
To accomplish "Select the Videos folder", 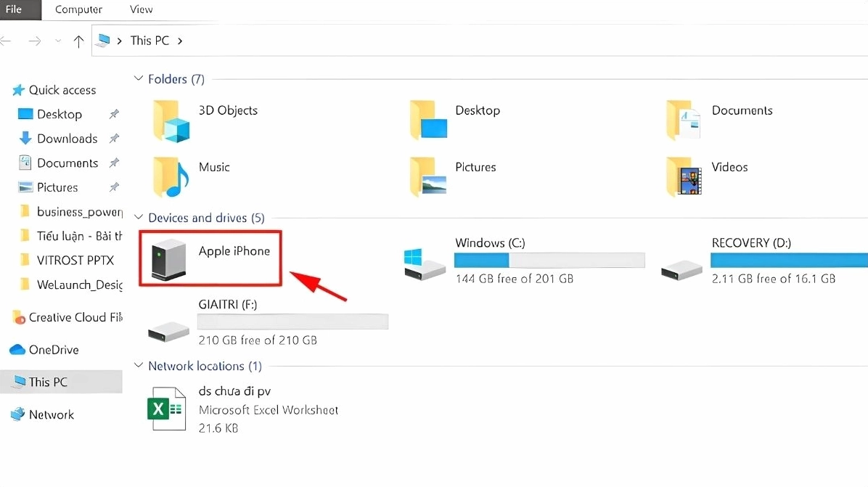I will point(729,167).
